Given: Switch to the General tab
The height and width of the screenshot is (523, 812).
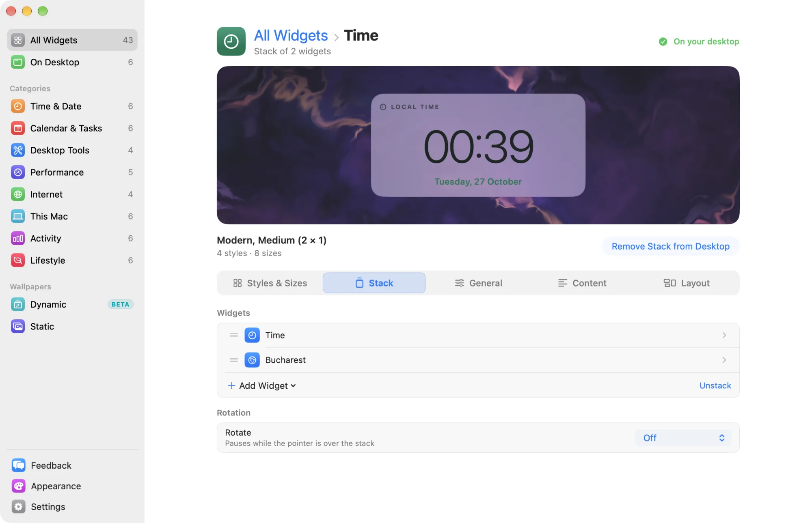Looking at the screenshot, I should 478,283.
